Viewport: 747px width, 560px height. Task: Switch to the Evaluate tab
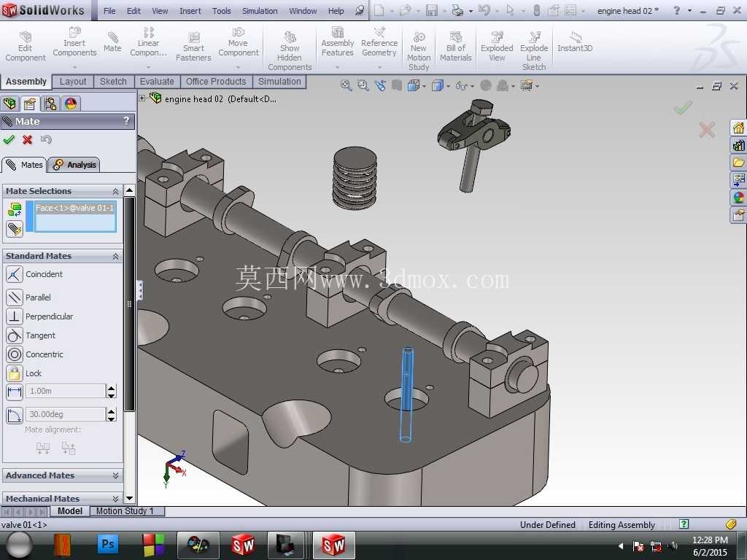tap(157, 82)
